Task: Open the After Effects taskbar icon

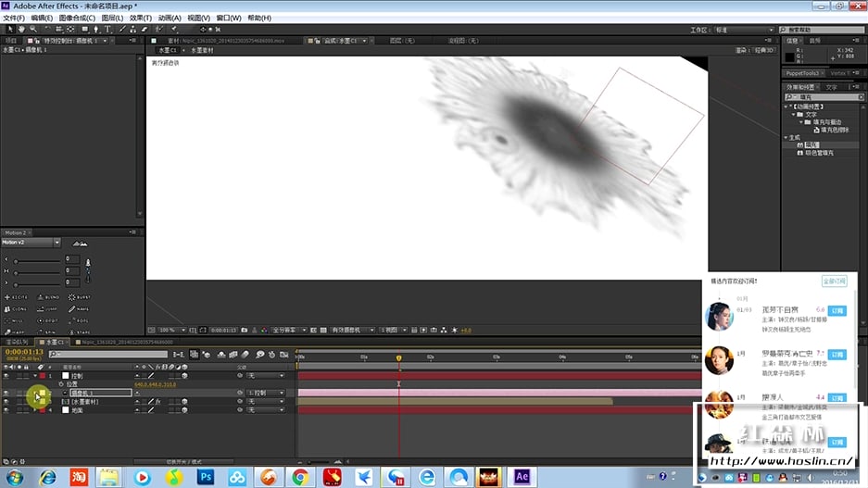Action: click(x=522, y=477)
